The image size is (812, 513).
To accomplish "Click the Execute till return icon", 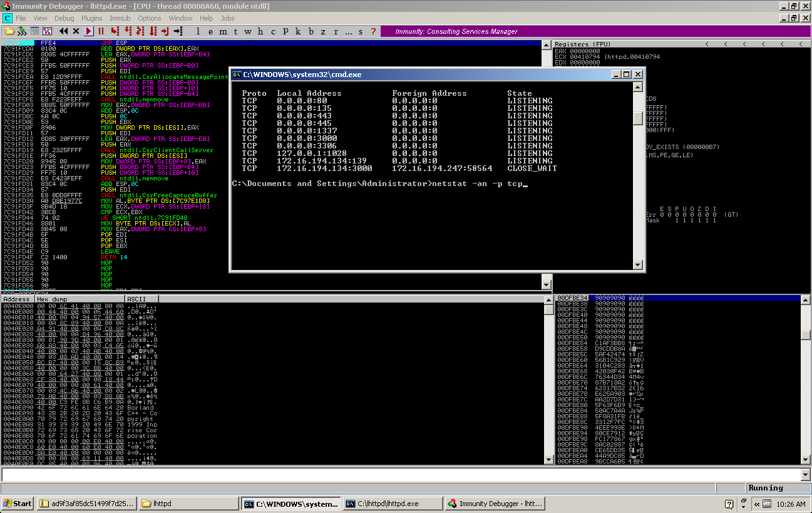I will click(x=165, y=31).
